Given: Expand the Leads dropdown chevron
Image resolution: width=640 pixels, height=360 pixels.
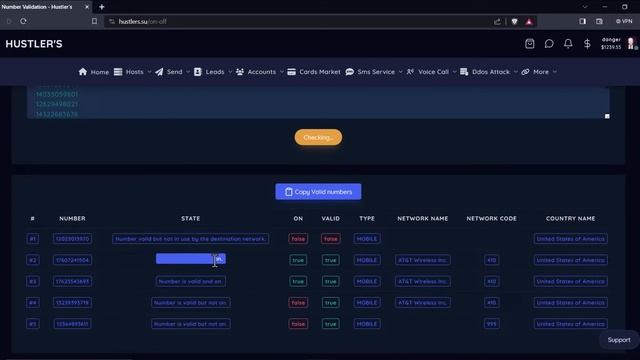Looking at the screenshot, I should coord(230,72).
